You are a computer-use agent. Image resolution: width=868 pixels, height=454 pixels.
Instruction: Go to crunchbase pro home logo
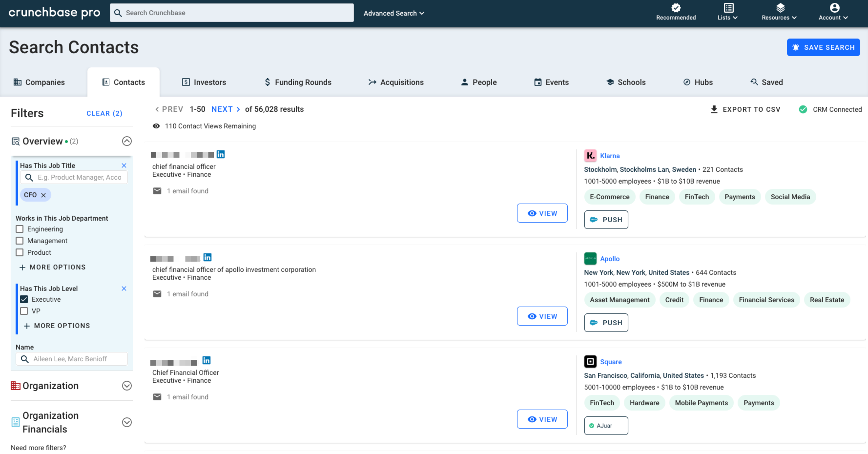click(x=54, y=13)
